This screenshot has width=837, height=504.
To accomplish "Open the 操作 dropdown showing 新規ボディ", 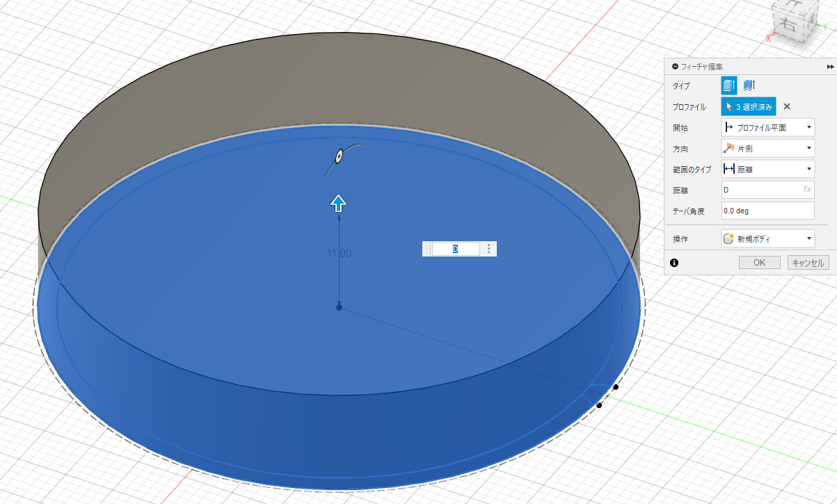I will [767, 238].
